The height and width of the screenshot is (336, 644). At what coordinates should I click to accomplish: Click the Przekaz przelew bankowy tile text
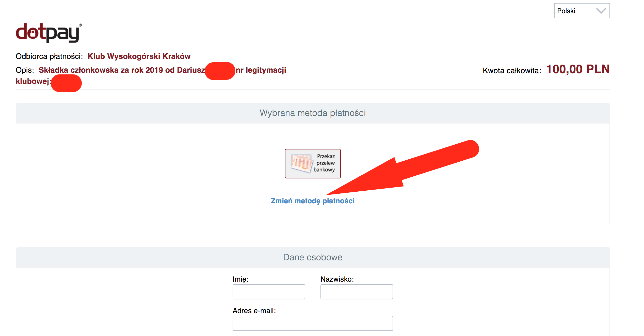[325, 163]
